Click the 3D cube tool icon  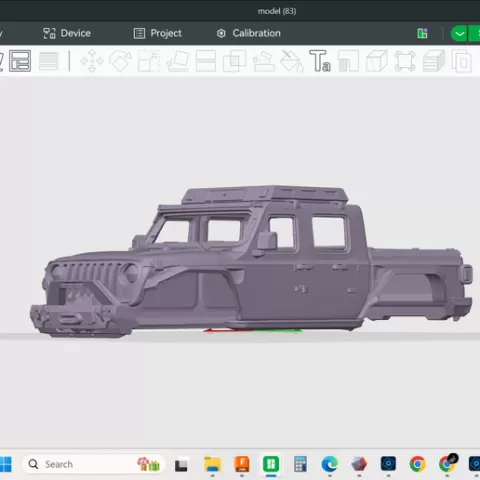pos(377,61)
